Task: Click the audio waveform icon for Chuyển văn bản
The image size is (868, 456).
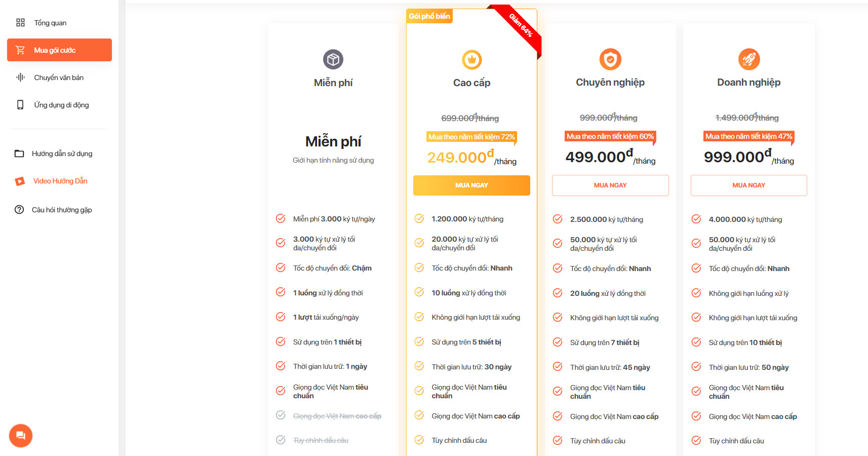Action: coord(20,78)
